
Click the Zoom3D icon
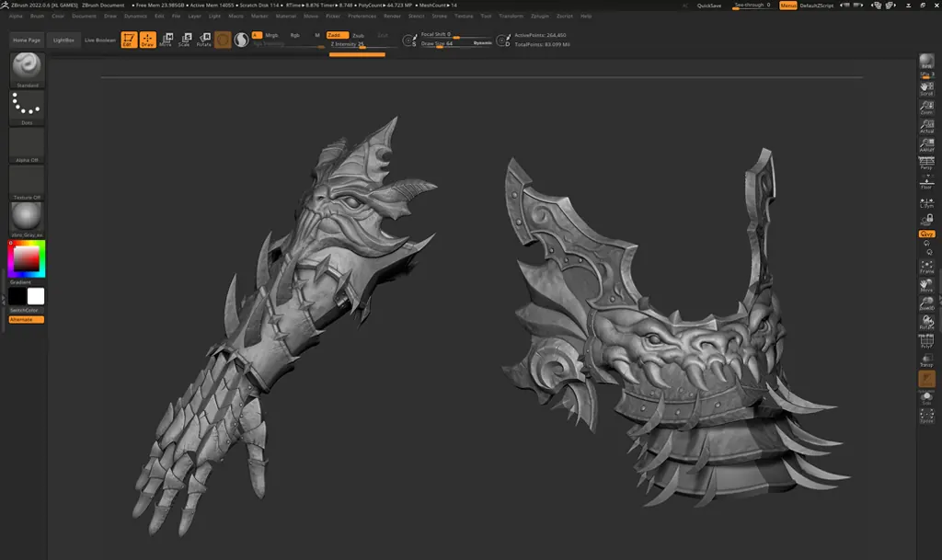(x=926, y=304)
